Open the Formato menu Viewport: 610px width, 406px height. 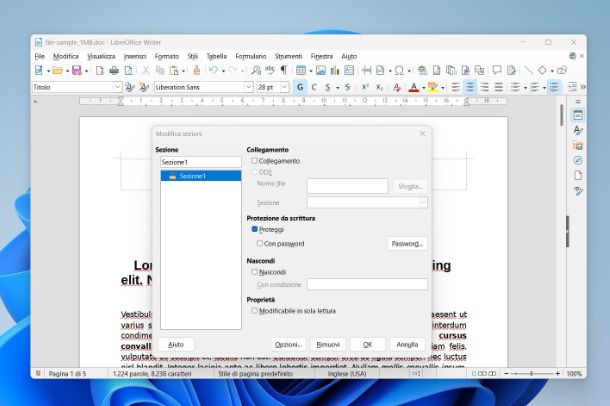tap(167, 56)
